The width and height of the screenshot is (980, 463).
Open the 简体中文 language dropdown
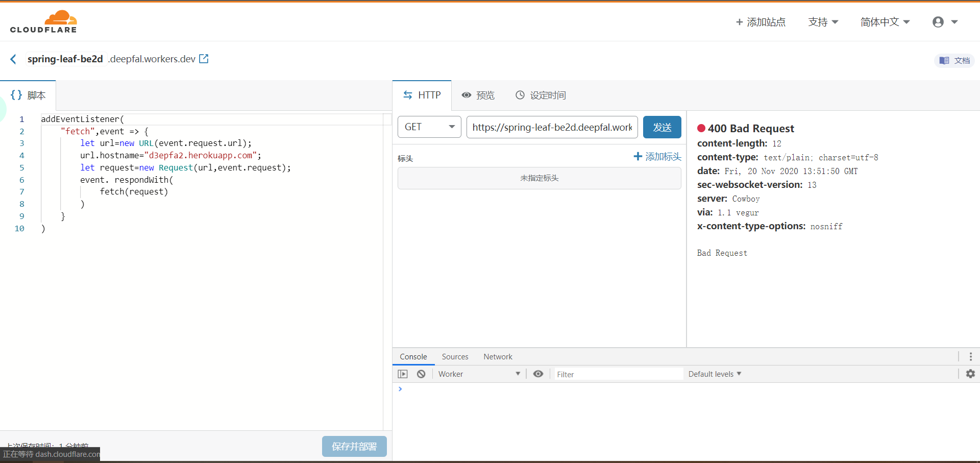pos(885,22)
